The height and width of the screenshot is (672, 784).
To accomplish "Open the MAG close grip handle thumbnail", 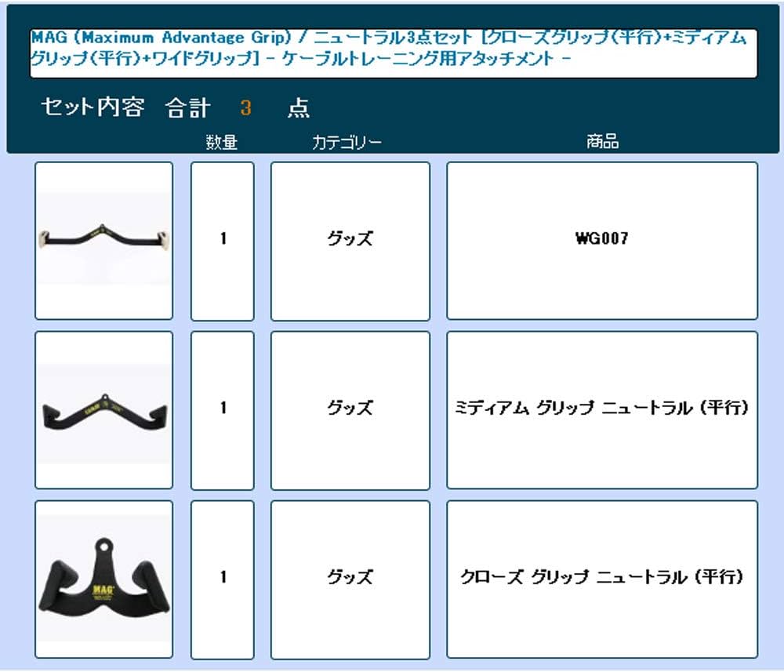I will [x=104, y=579].
